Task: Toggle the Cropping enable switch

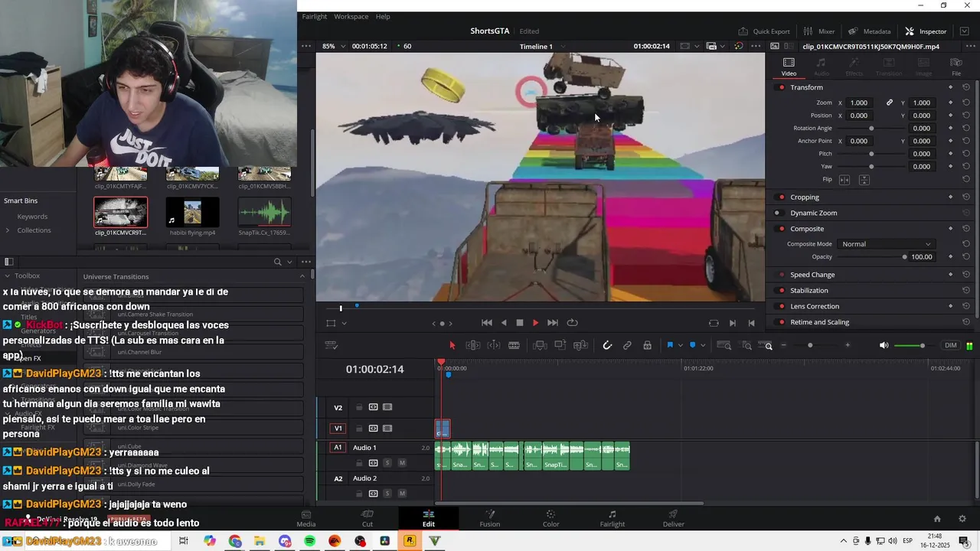Action: click(781, 197)
